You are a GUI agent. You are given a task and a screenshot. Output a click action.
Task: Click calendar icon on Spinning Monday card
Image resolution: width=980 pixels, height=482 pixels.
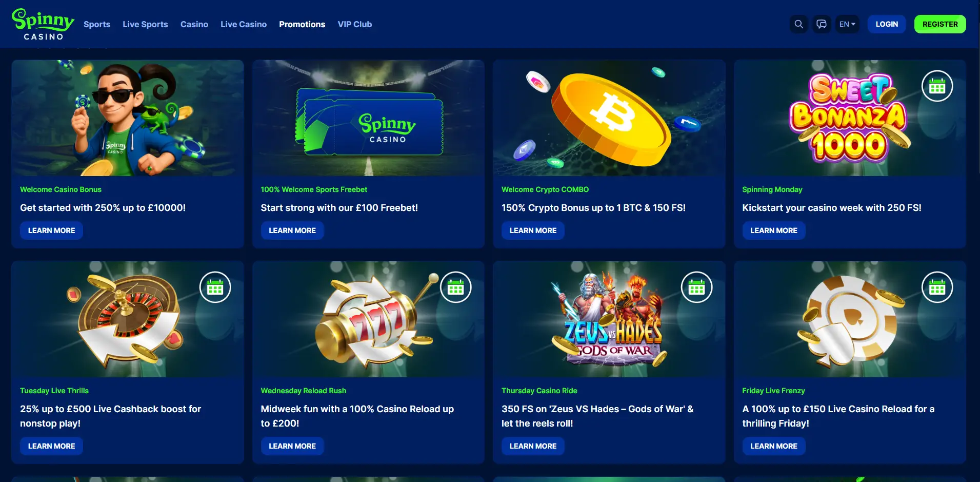[937, 86]
